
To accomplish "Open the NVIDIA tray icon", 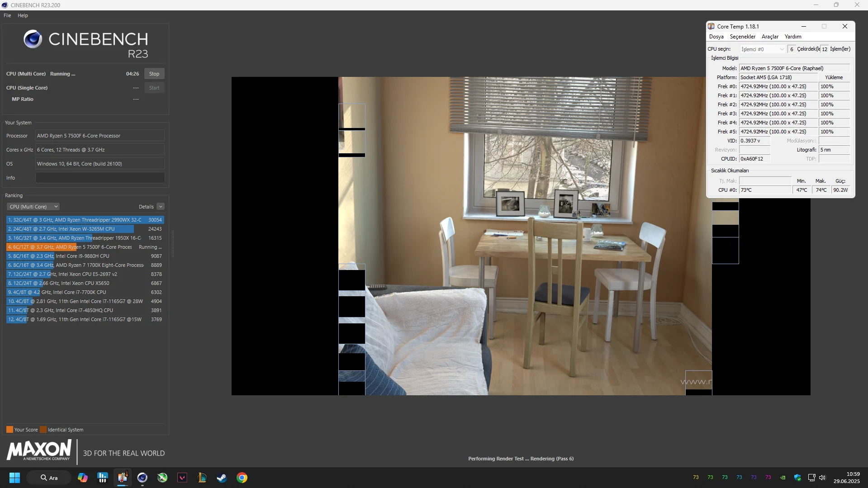I will pyautogui.click(x=783, y=478).
